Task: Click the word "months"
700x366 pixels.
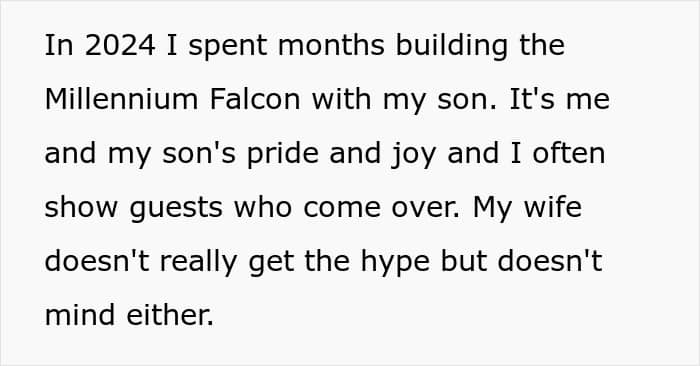Action: pyautogui.click(x=331, y=46)
